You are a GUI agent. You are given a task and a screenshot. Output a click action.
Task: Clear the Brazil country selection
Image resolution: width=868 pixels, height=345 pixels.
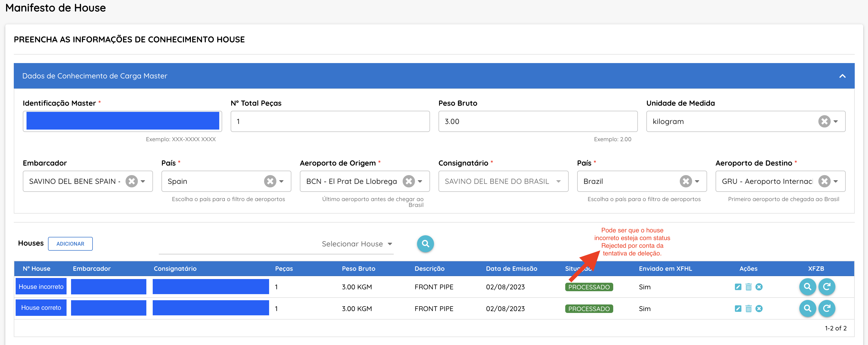pos(685,181)
